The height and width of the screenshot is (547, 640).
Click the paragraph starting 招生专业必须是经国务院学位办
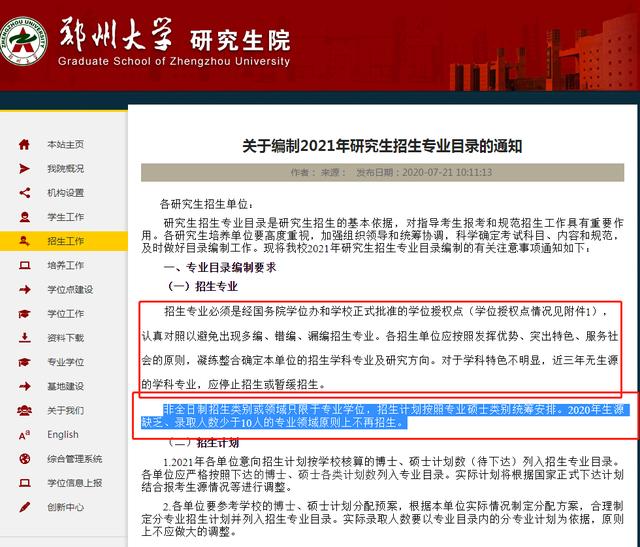tap(380, 348)
